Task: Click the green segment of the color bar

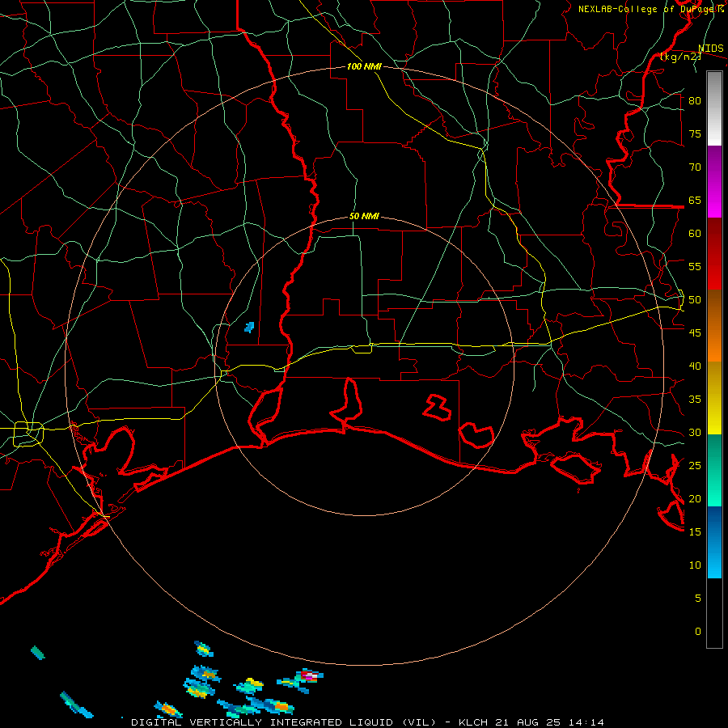Action: [714, 470]
